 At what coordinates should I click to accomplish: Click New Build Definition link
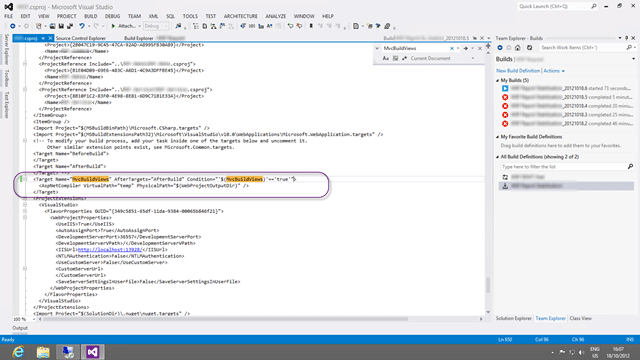pos(518,71)
